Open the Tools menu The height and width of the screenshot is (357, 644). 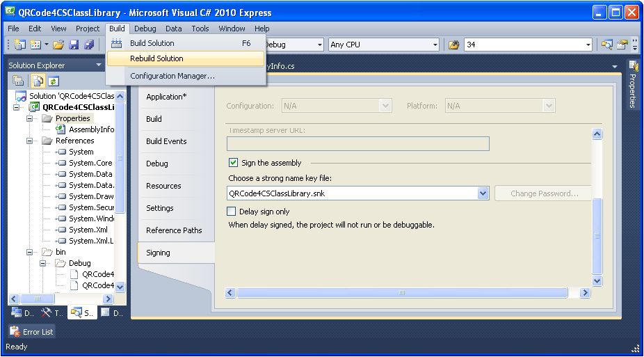coord(200,29)
